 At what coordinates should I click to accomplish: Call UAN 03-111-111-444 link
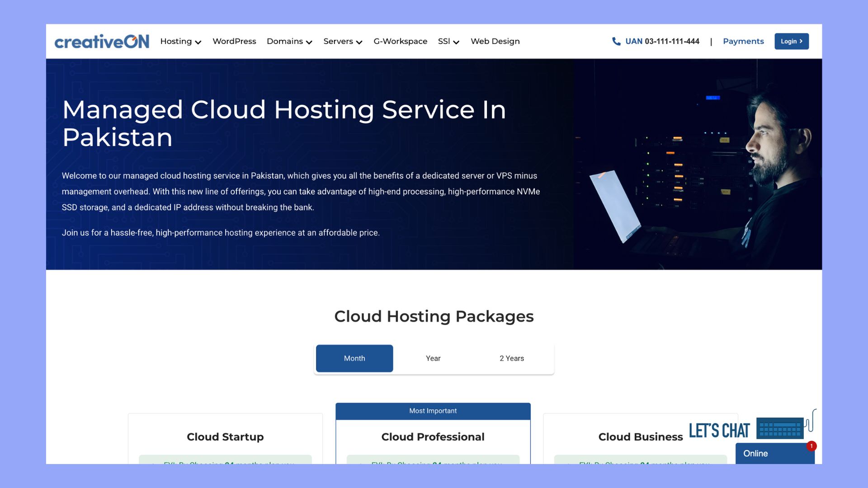pyautogui.click(x=662, y=41)
